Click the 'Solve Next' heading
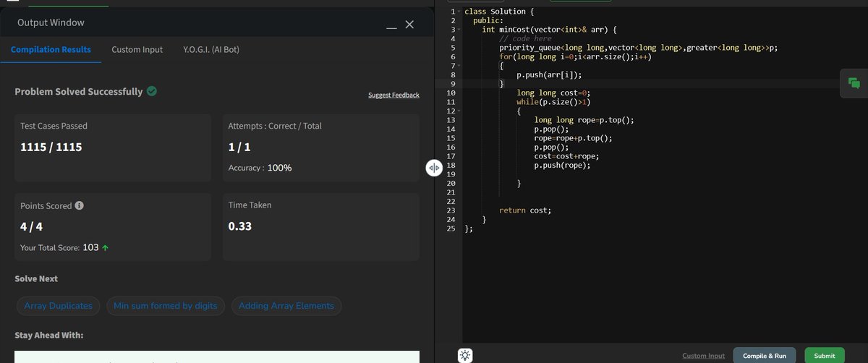The width and height of the screenshot is (868, 363). pos(36,278)
